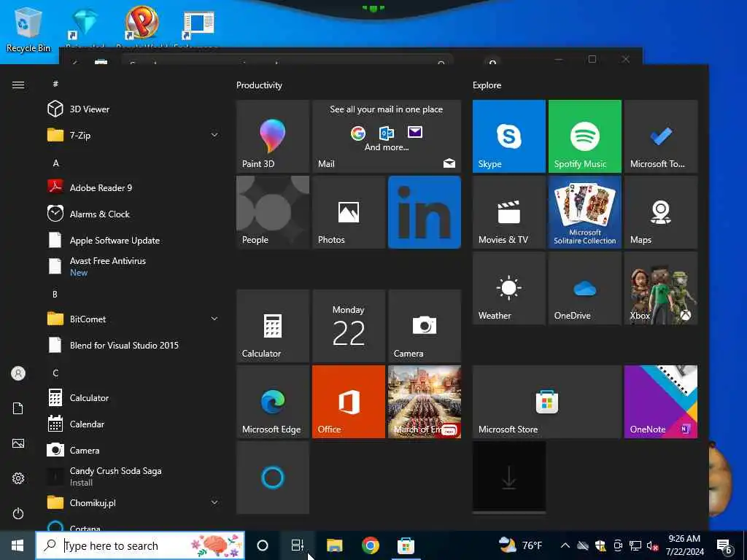This screenshot has height=560, width=747.
Task: Open Task View on the taskbar
Action: coord(298,545)
